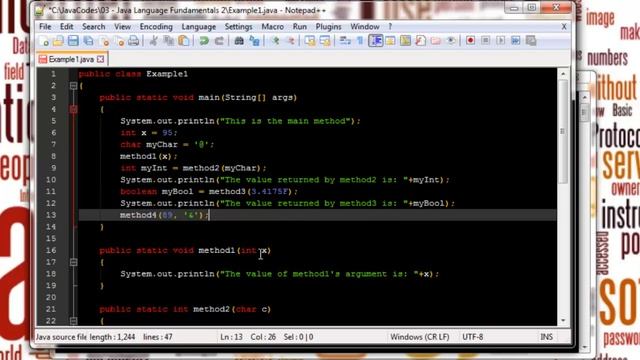Click the Redo toolbar icon
The image size is (640, 360).
click(219, 41)
